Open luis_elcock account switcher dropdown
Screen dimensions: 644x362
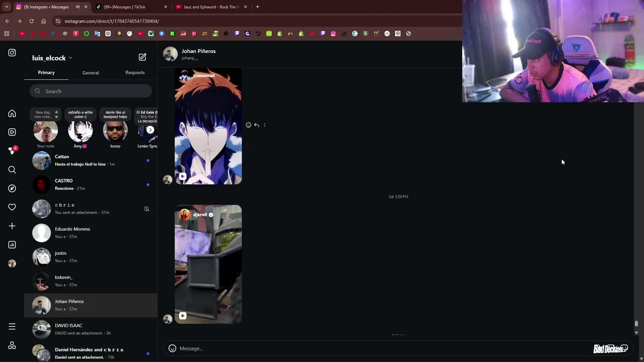[x=52, y=58]
